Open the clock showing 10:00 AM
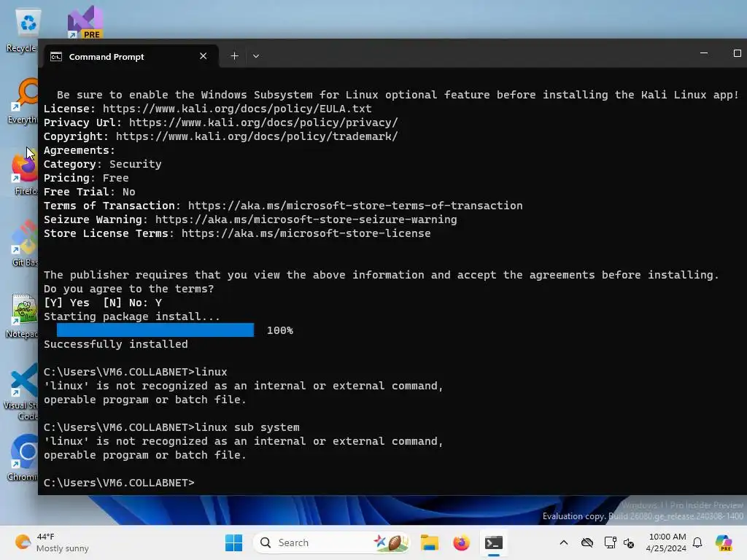Viewport: 747px width, 560px height. coord(667,542)
